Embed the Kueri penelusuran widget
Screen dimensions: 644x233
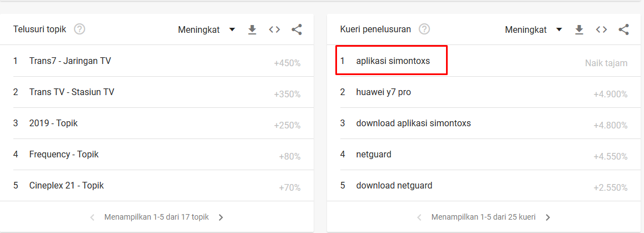click(601, 29)
